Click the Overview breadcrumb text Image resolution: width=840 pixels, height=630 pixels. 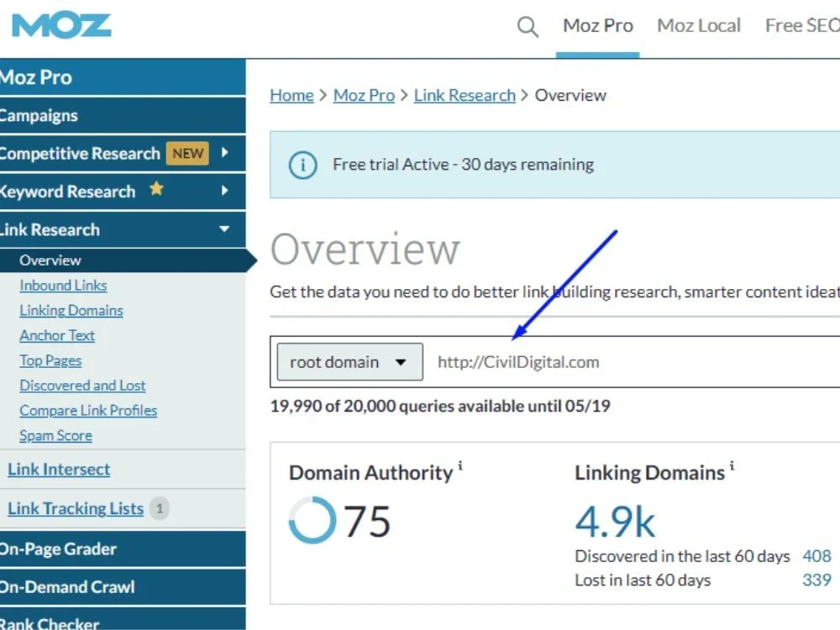(570, 96)
